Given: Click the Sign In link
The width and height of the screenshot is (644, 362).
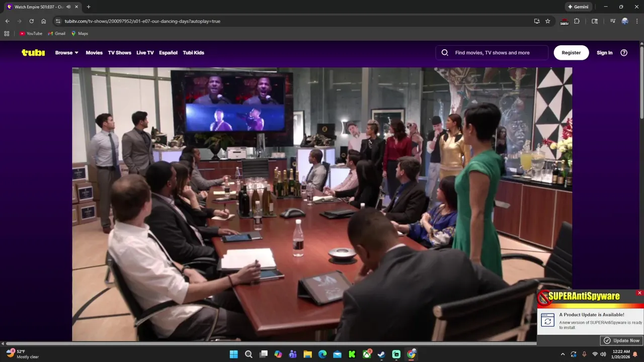Looking at the screenshot, I should point(604,53).
